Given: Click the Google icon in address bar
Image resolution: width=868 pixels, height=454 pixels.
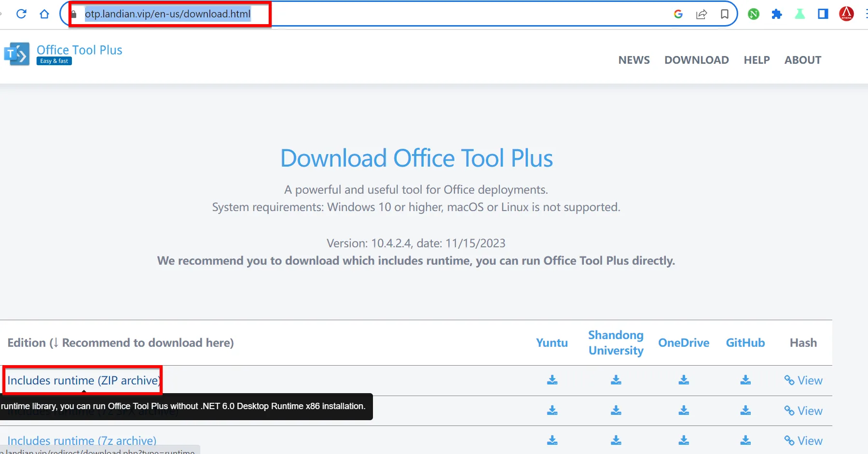Looking at the screenshot, I should pos(678,14).
